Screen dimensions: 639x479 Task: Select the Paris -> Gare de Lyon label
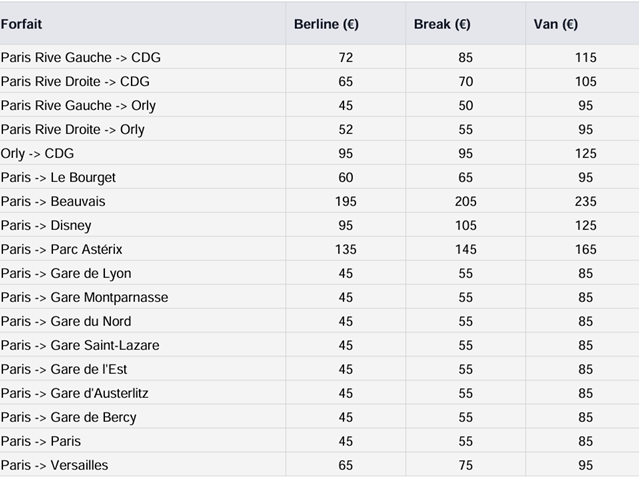(x=66, y=273)
